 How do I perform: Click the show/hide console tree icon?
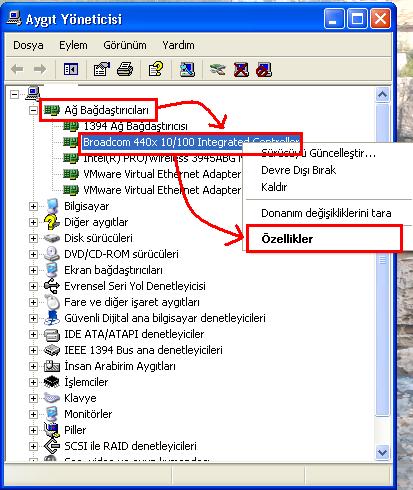coord(71,69)
